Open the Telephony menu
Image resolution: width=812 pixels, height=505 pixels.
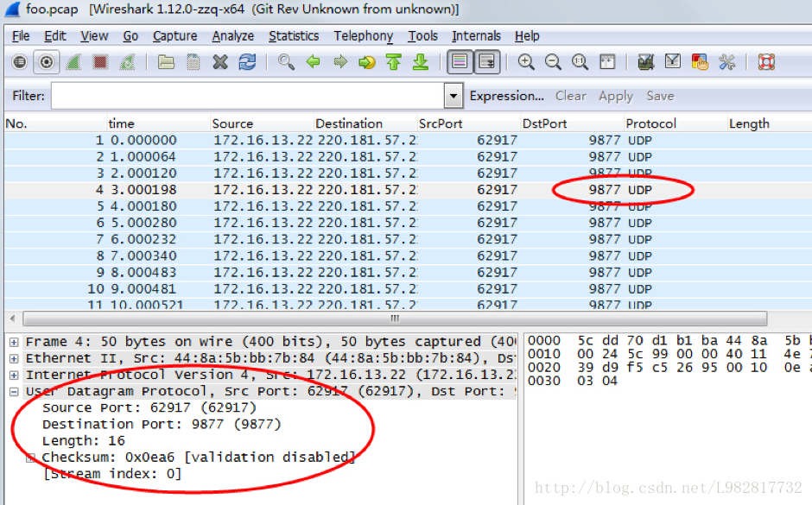click(x=363, y=35)
